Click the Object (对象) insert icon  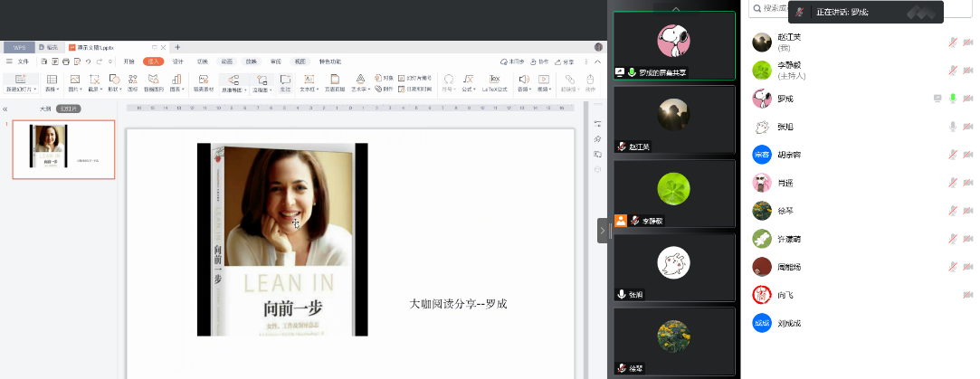pyautogui.click(x=379, y=78)
